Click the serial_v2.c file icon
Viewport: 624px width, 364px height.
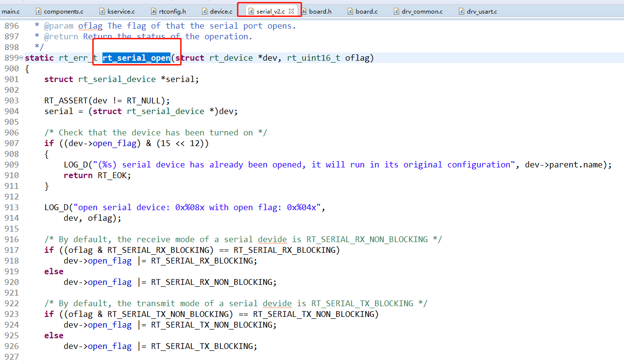(252, 11)
